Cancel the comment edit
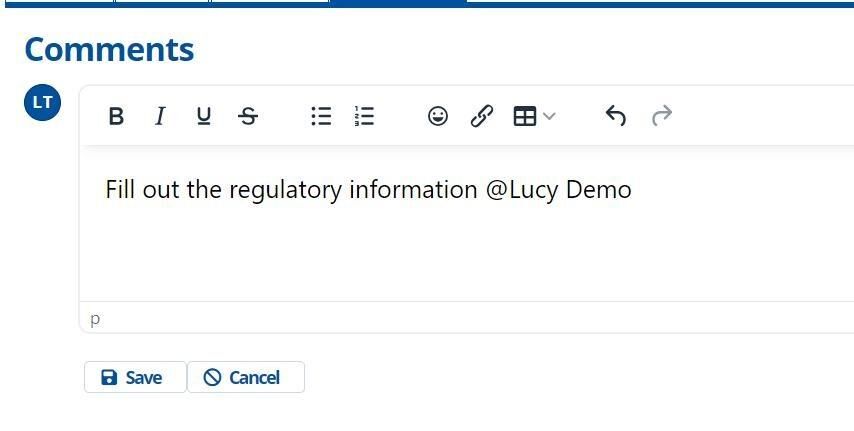 [246, 377]
